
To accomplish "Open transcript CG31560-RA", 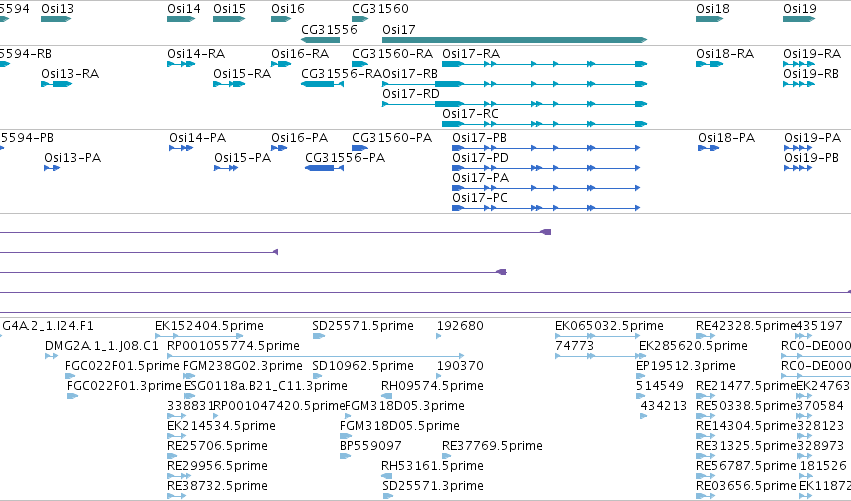I will (360, 64).
